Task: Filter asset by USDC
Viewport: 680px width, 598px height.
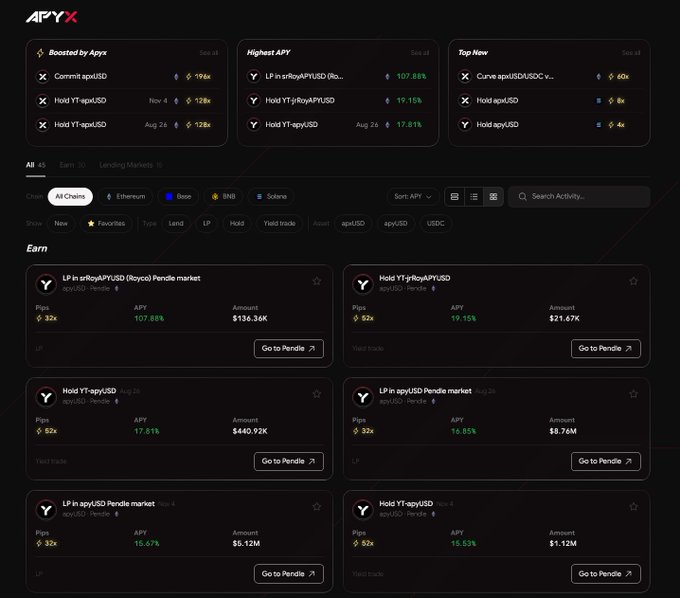Action: pos(435,223)
